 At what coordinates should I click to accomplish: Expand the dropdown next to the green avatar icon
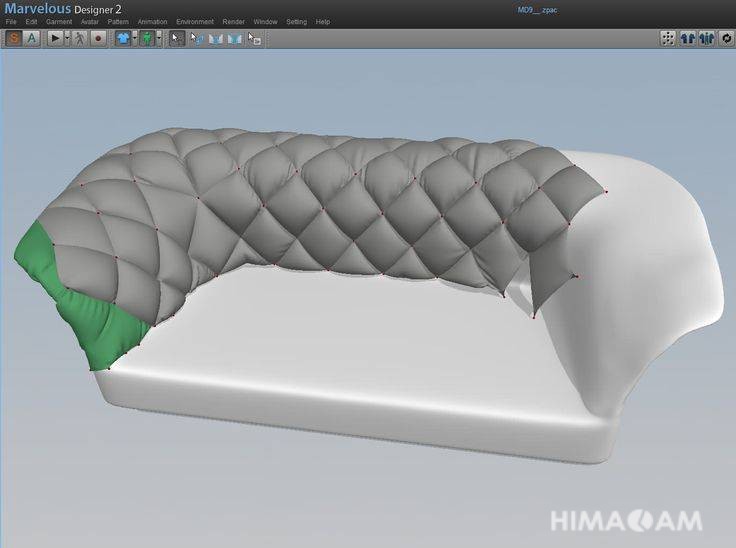(x=159, y=38)
